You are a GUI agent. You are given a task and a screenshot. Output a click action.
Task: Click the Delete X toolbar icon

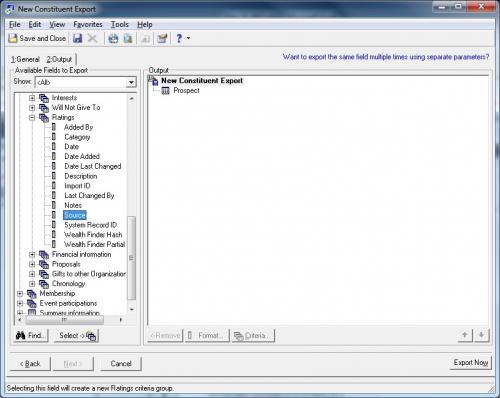click(92, 38)
